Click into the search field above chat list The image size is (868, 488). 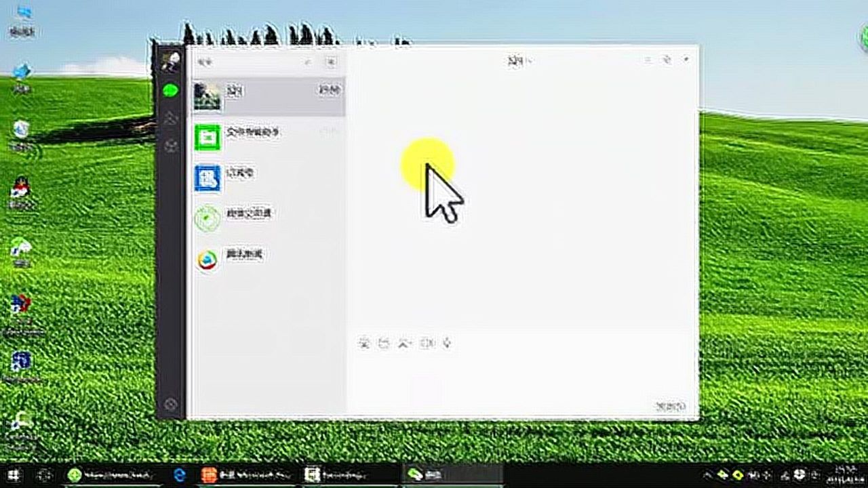[x=251, y=62]
